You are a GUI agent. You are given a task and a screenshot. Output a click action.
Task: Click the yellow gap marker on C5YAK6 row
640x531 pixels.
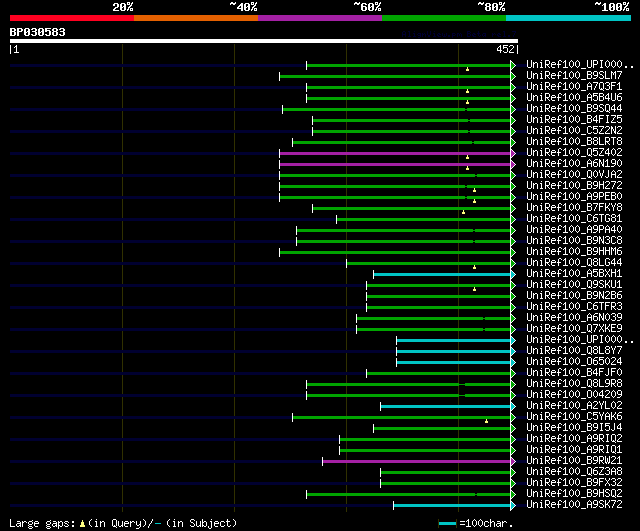[487, 421]
